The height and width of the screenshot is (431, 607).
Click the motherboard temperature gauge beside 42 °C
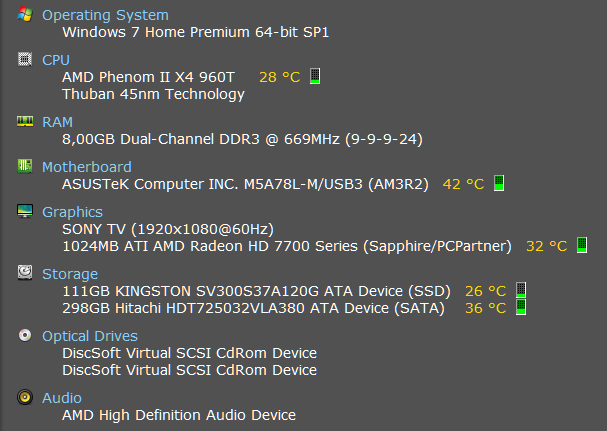(499, 183)
